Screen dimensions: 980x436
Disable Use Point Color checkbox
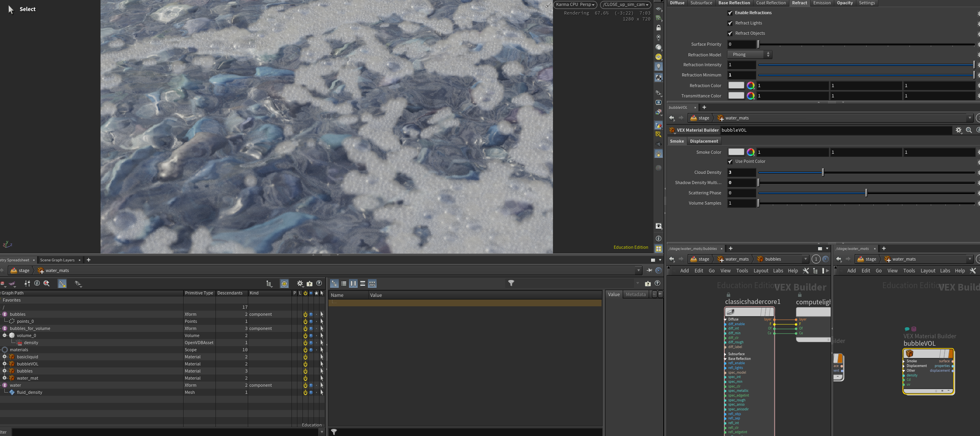(730, 161)
